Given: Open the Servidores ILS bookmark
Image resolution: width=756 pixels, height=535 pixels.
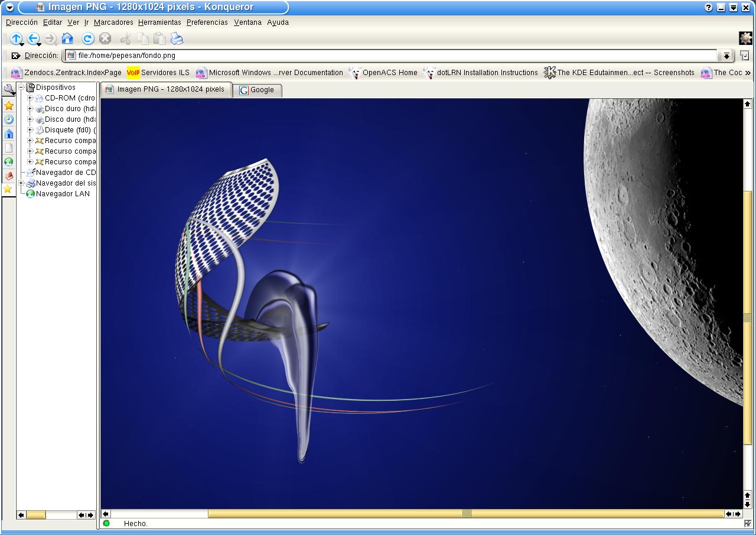Looking at the screenshot, I should tap(165, 73).
